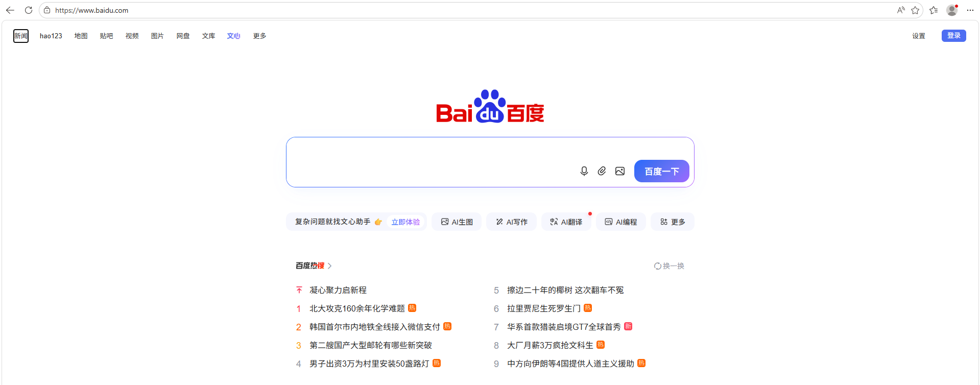Click new tag beside 华系首款猎装启境GT7全球首秀
The width and height of the screenshot is (980, 385).
tap(628, 326)
